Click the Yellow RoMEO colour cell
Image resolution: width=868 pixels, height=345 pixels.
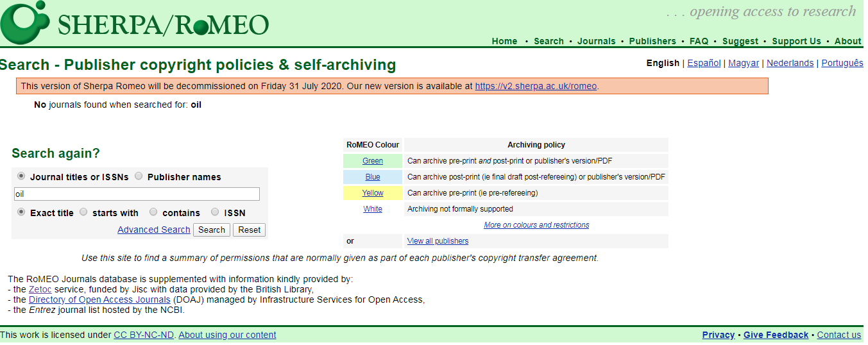372,193
